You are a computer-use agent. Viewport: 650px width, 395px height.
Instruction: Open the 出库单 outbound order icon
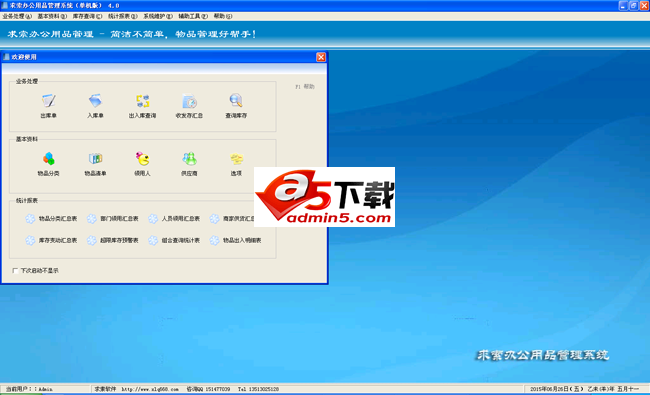pyautogui.click(x=49, y=101)
